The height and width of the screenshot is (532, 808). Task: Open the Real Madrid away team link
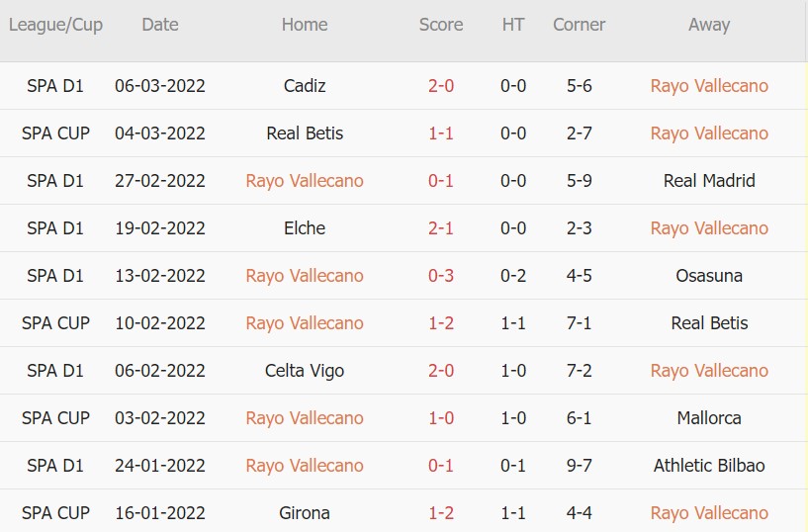point(709,181)
